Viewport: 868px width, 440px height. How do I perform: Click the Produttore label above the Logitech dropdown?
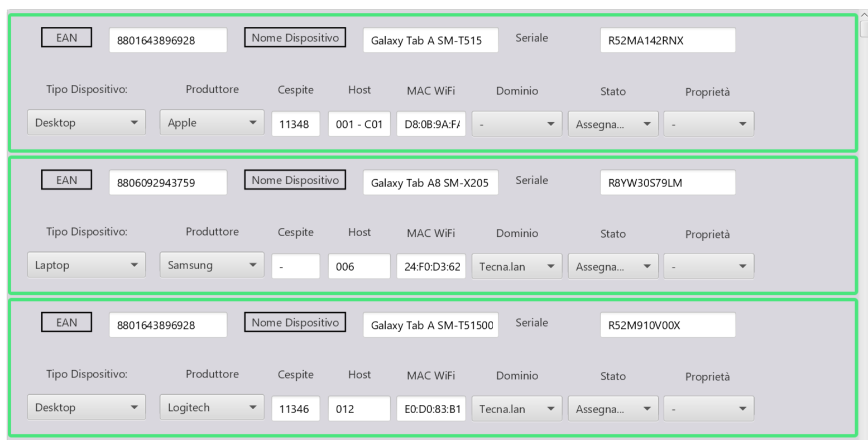(212, 374)
